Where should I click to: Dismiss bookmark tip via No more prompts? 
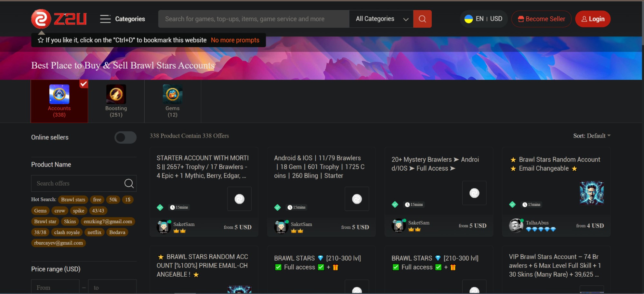click(235, 40)
